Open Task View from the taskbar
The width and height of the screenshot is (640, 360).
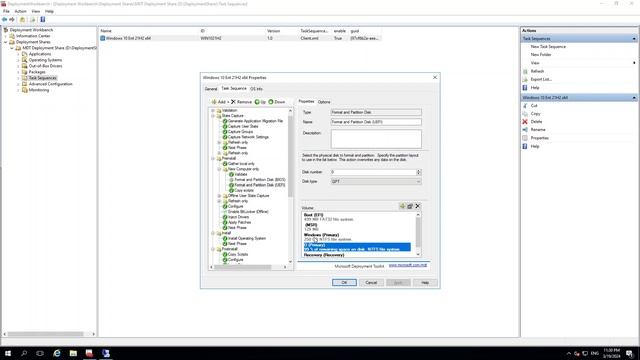[40, 353]
